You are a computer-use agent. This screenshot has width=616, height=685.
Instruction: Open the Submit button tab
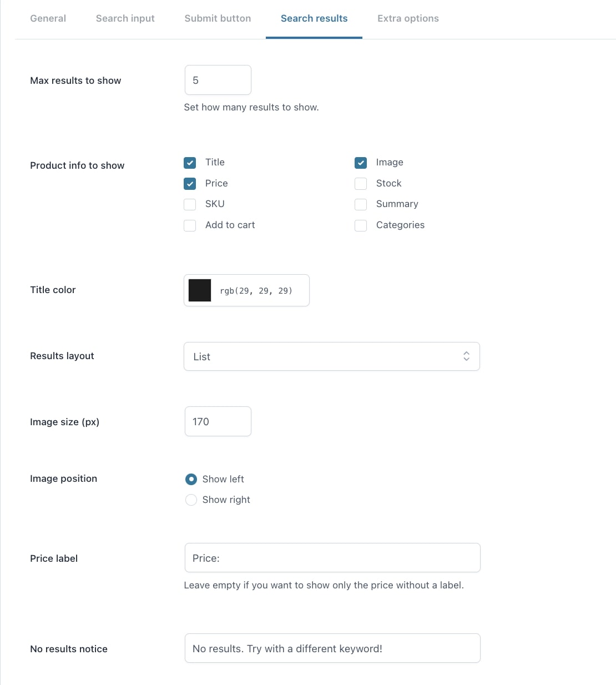218,18
